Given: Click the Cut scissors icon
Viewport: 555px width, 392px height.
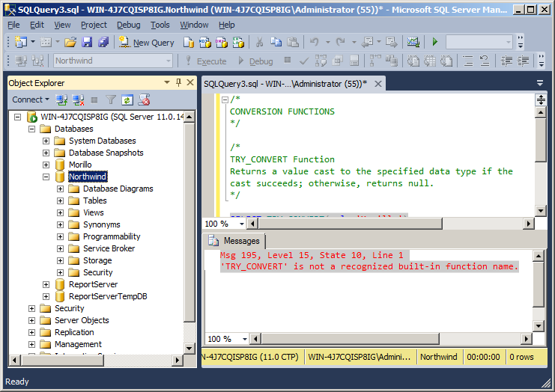Looking at the screenshot, I should [259, 42].
